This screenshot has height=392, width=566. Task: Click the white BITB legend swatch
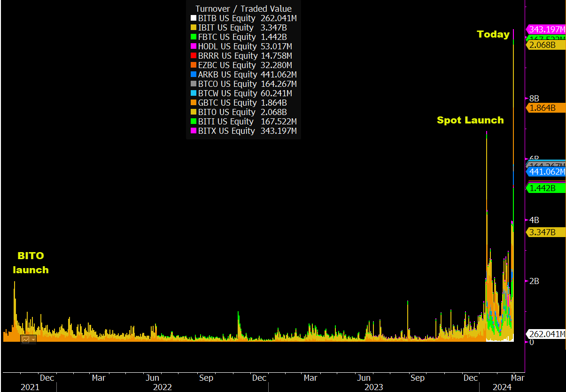193,18
